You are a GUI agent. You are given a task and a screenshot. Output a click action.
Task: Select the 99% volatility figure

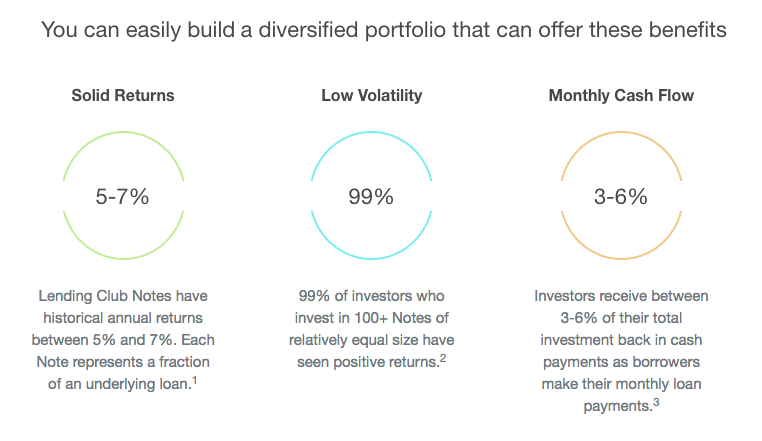[x=371, y=197]
